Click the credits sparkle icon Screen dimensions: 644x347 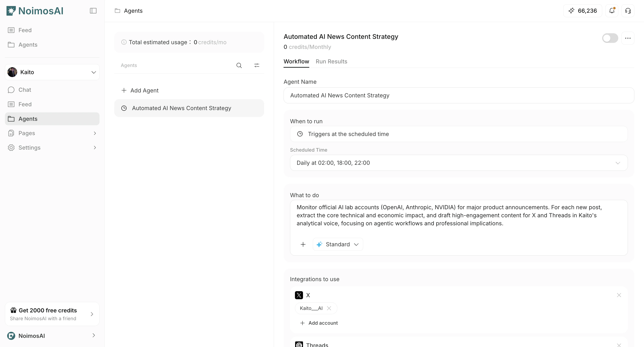571,11
